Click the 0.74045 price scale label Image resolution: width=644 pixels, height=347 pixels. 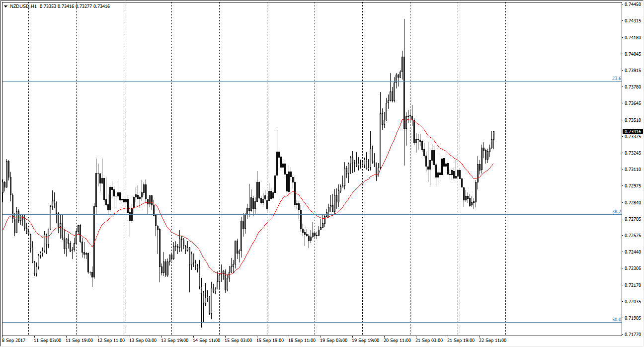point(632,54)
